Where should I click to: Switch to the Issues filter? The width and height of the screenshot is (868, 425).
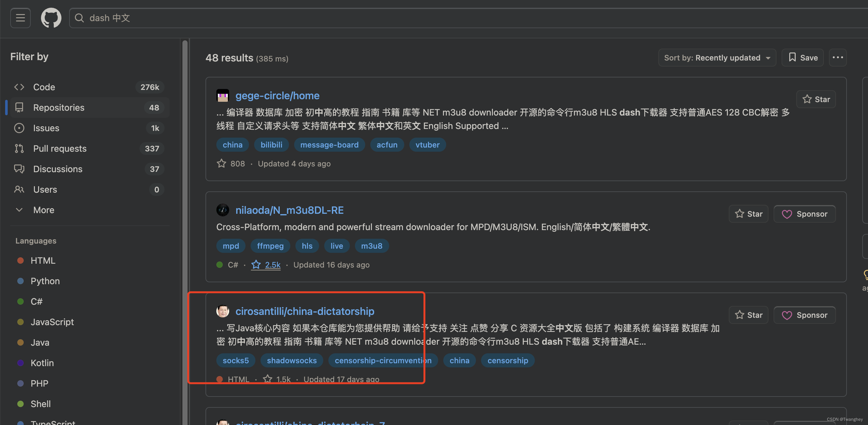click(x=90, y=128)
